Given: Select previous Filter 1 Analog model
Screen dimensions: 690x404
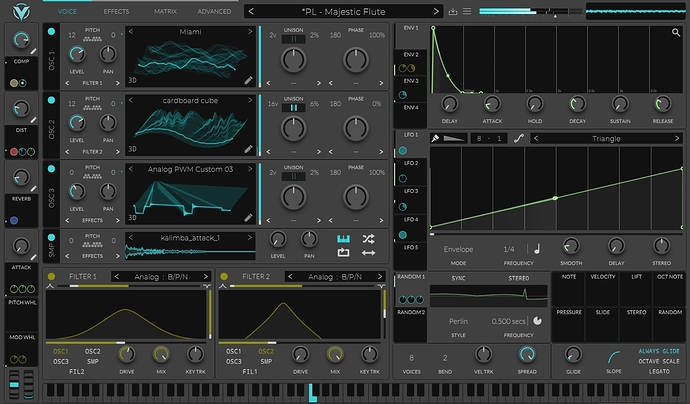Looking at the screenshot, I should point(115,277).
